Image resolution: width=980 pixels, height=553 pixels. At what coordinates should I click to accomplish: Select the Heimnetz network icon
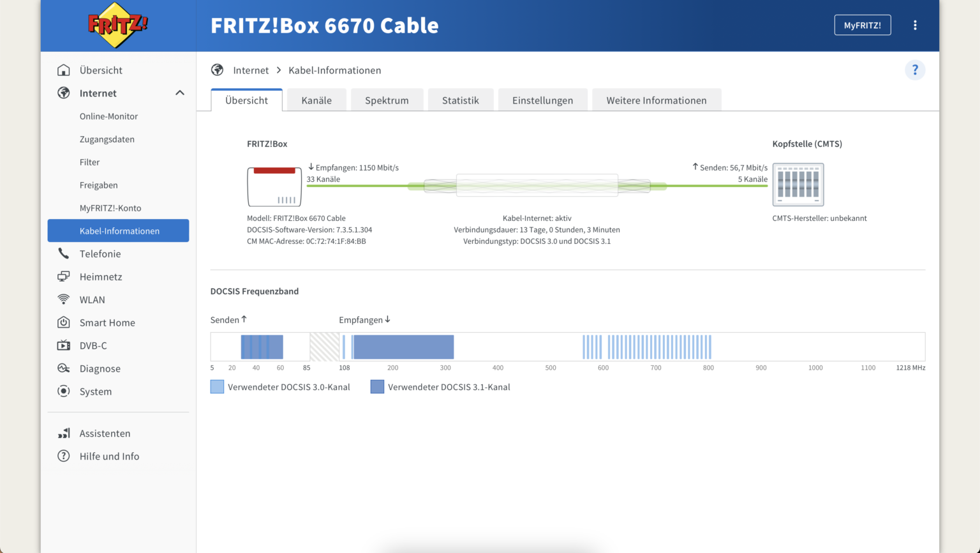click(64, 276)
